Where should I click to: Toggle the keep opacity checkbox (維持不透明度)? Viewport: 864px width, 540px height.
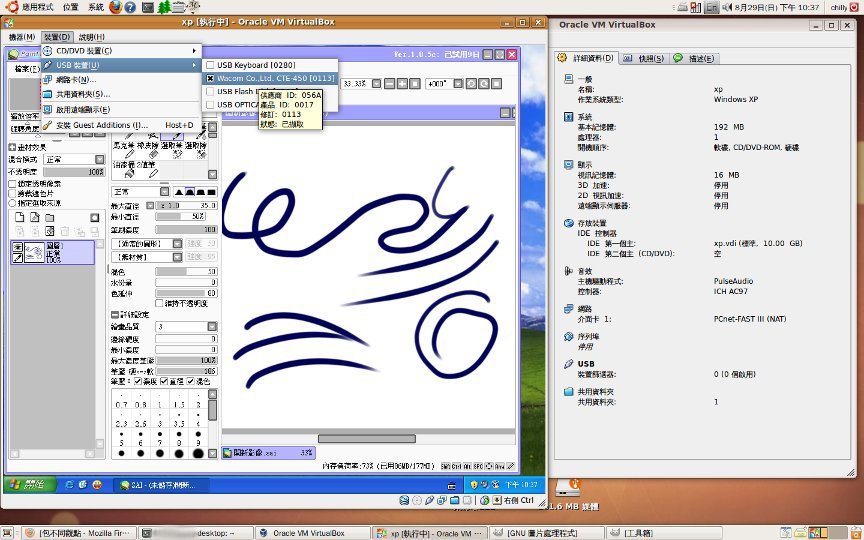[159, 303]
